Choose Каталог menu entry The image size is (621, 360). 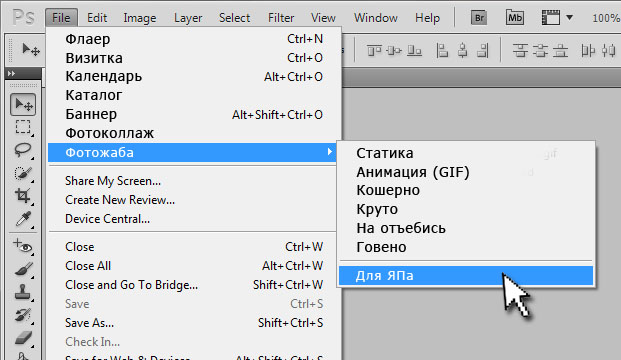point(194,95)
